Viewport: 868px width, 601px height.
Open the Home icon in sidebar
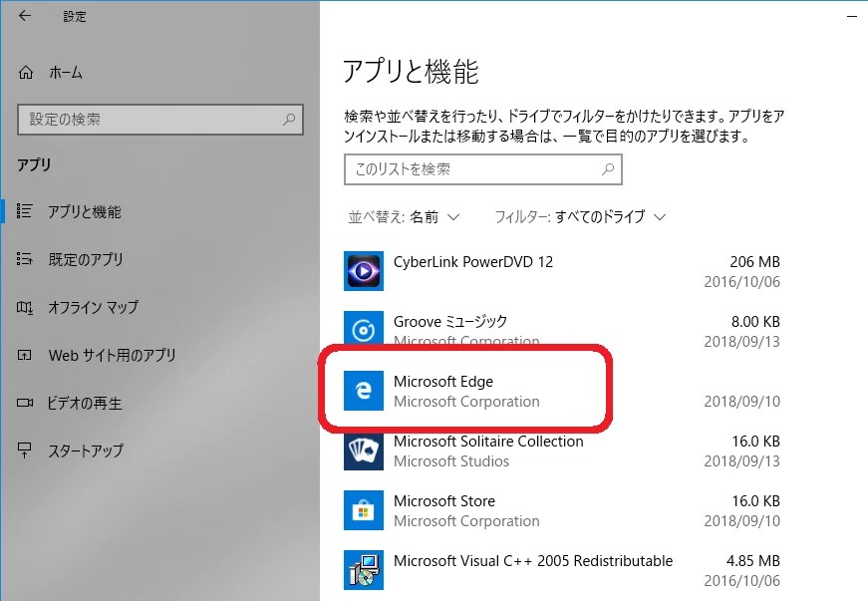coord(26,73)
